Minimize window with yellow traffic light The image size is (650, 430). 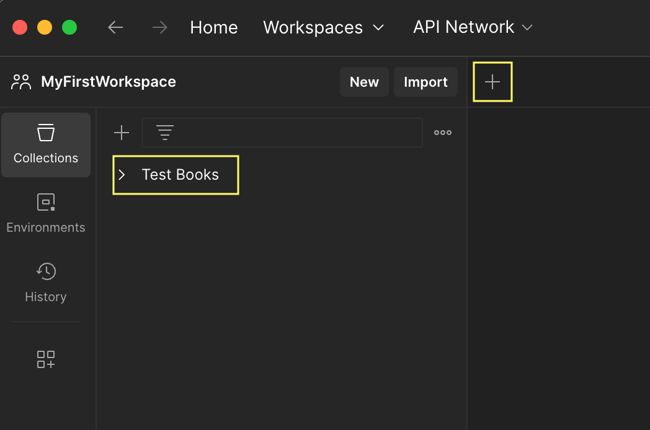point(45,27)
